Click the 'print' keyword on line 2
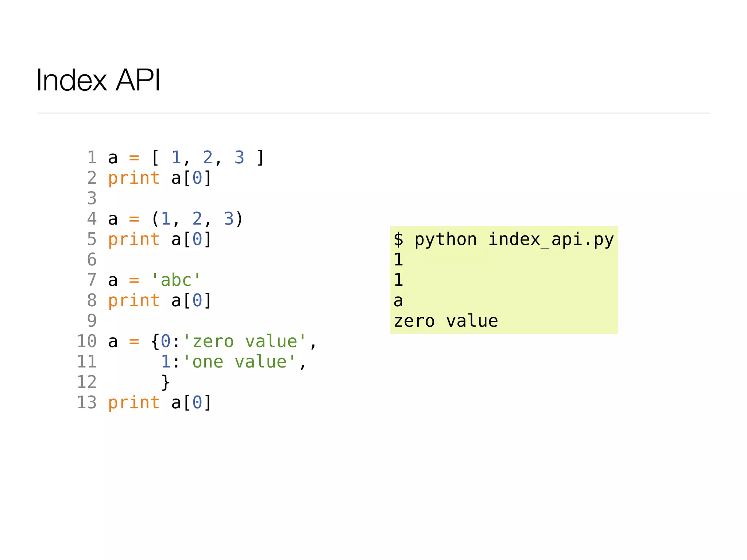This screenshot has height=560, width=747. [x=134, y=178]
